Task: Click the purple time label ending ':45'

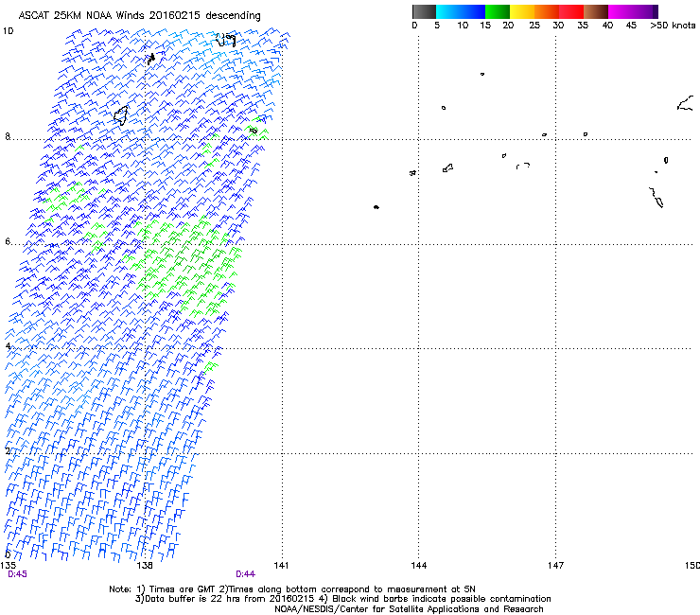Action: coord(17,574)
